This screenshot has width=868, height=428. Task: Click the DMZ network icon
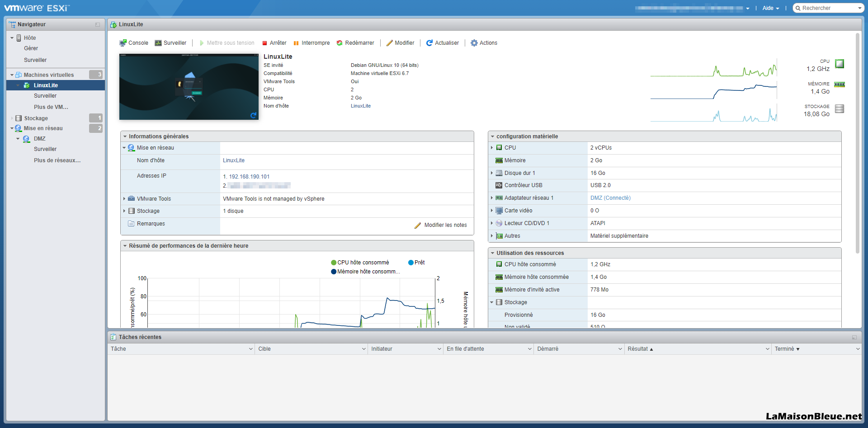click(27, 139)
